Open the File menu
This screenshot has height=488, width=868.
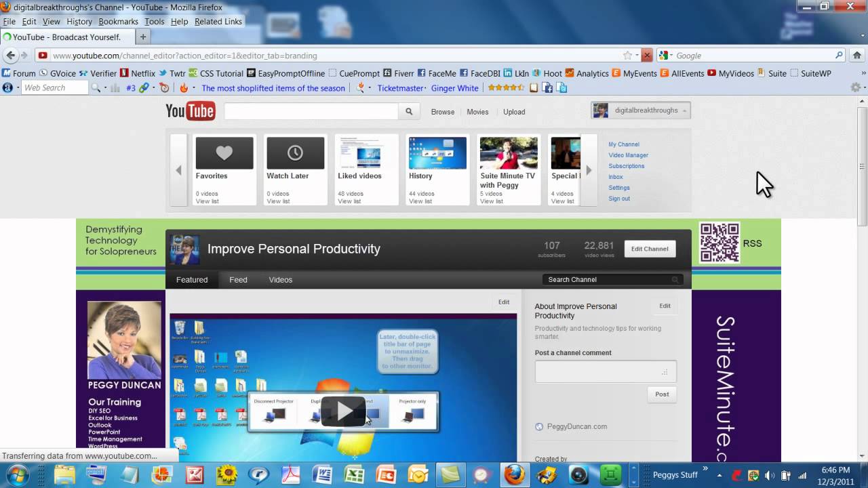pyautogui.click(x=9, y=22)
